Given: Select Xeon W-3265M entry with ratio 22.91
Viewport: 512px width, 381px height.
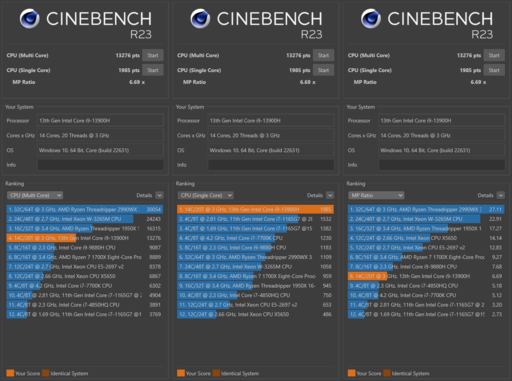Looking at the screenshot, I should 426,219.
